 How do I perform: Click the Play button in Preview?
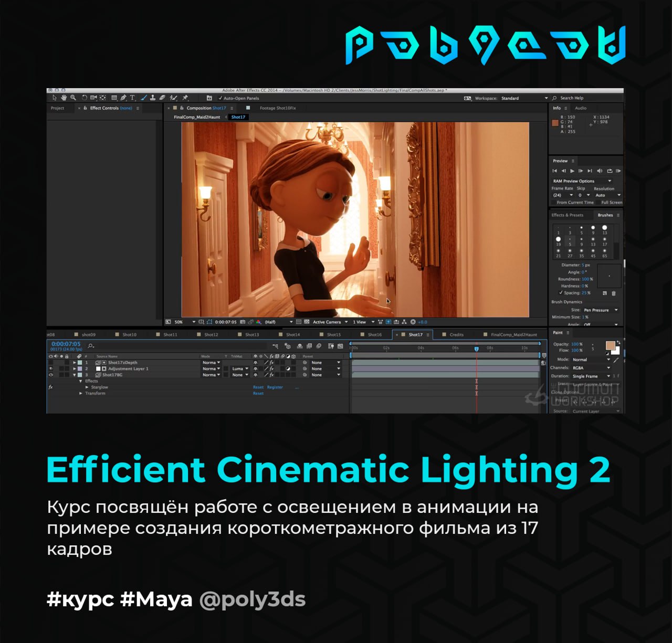572,171
